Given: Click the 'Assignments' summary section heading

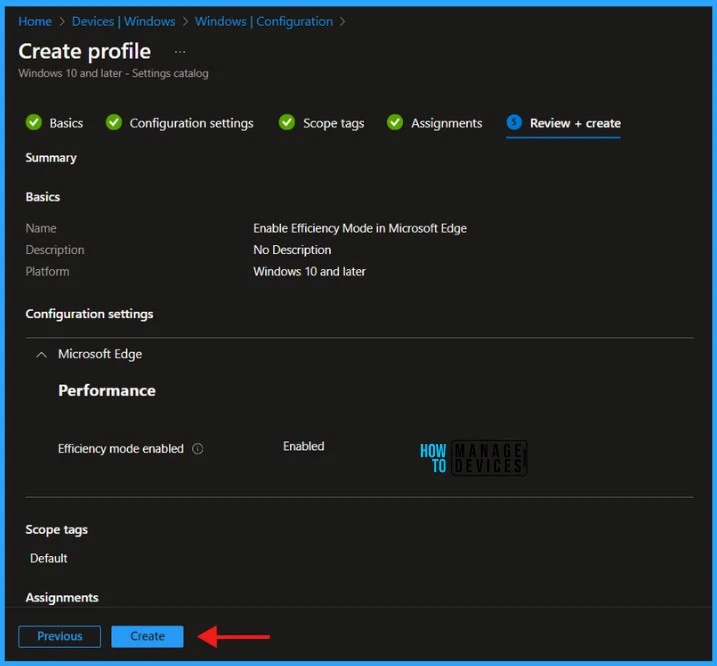Looking at the screenshot, I should (62, 597).
